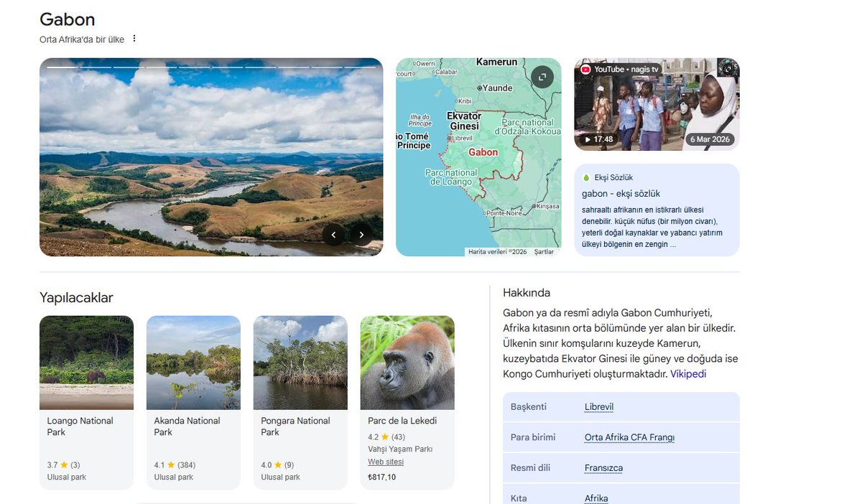Image resolution: width=862 pixels, height=504 pixels.
Task: Select the Fransızca language link
Action: [603, 468]
